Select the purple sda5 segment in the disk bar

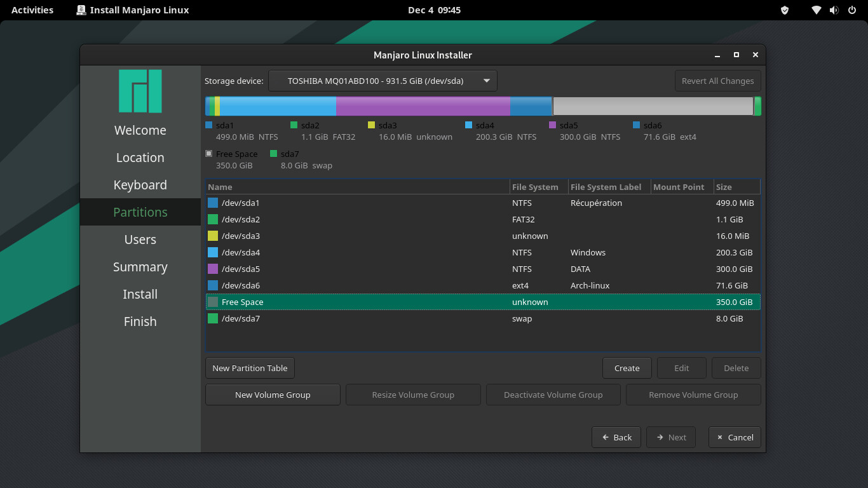[x=423, y=106]
